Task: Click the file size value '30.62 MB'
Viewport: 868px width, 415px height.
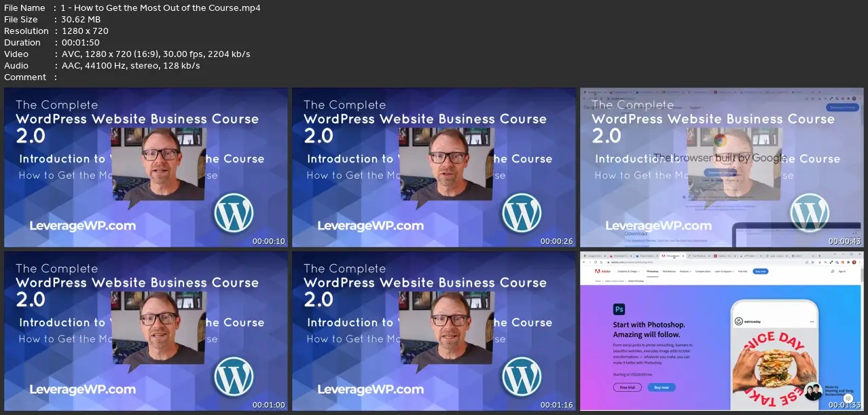Action: [81, 20]
